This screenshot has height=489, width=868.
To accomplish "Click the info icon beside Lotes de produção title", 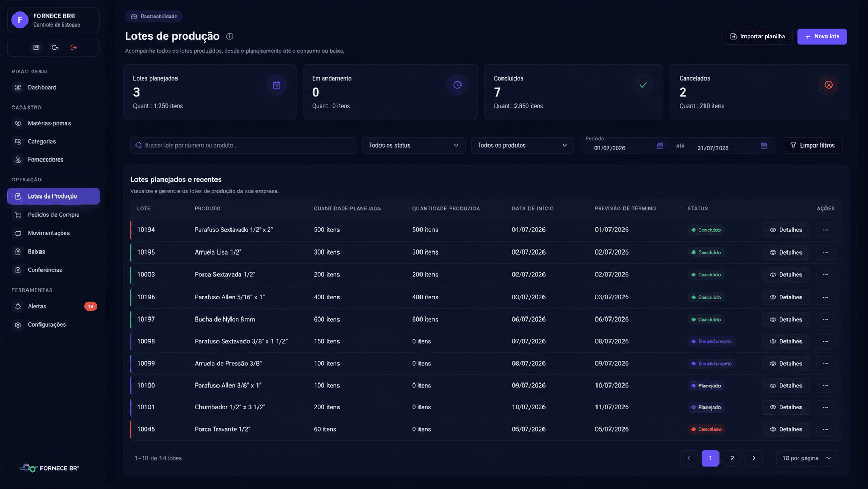I will click(x=229, y=36).
